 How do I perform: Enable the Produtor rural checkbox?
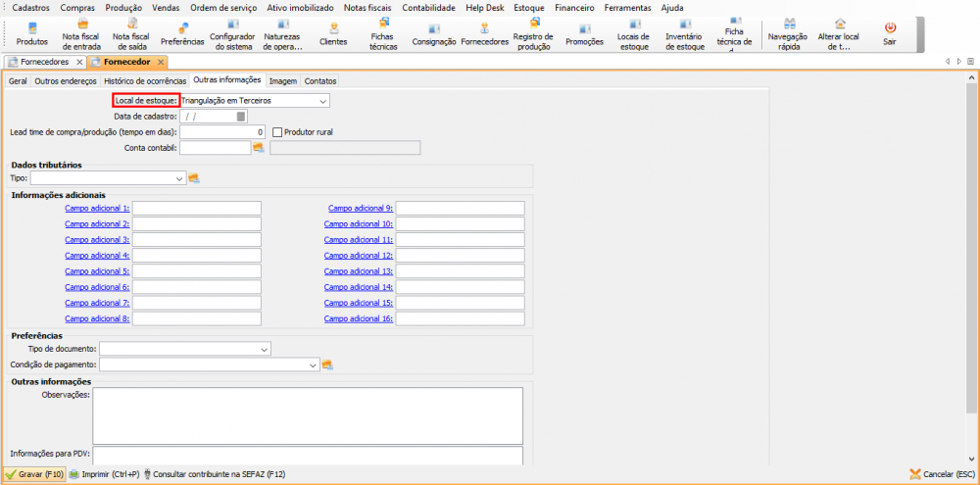tap(278, 131)
